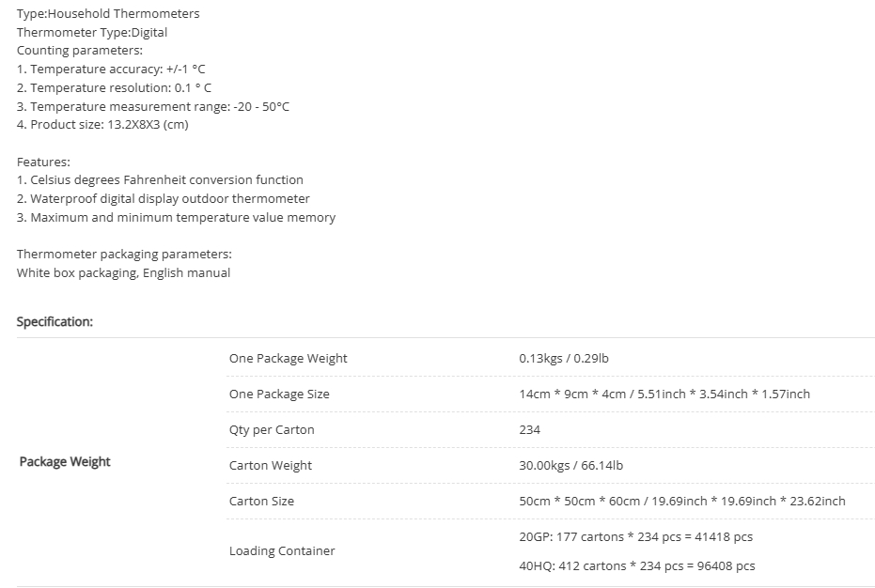The image size is (875, 588).
Task: Click the 30.00kgs / 66.14lb value
Action: pos(570,465)
